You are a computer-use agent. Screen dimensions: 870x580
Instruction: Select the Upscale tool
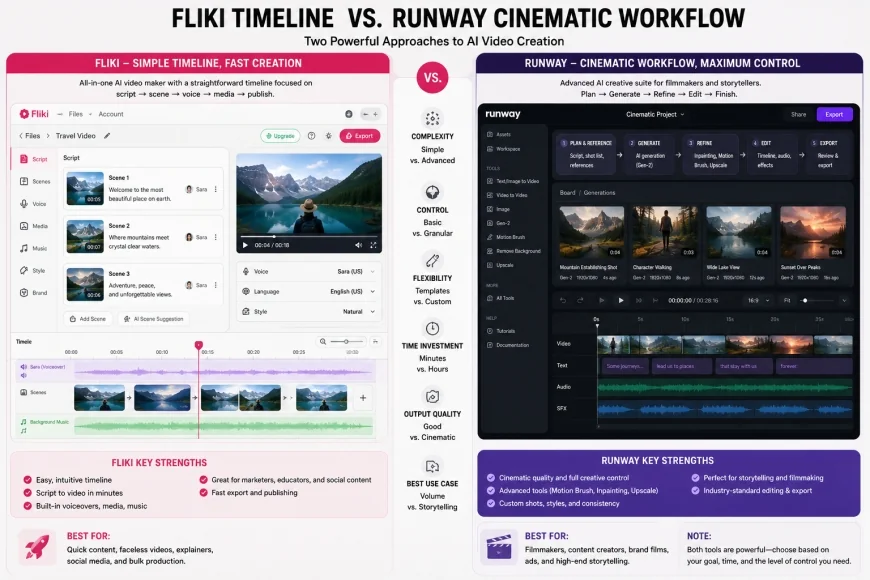click(x=500, y=265)
